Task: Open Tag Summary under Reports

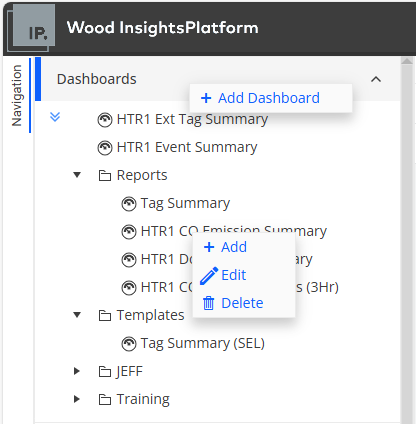Action: (185, 203)
